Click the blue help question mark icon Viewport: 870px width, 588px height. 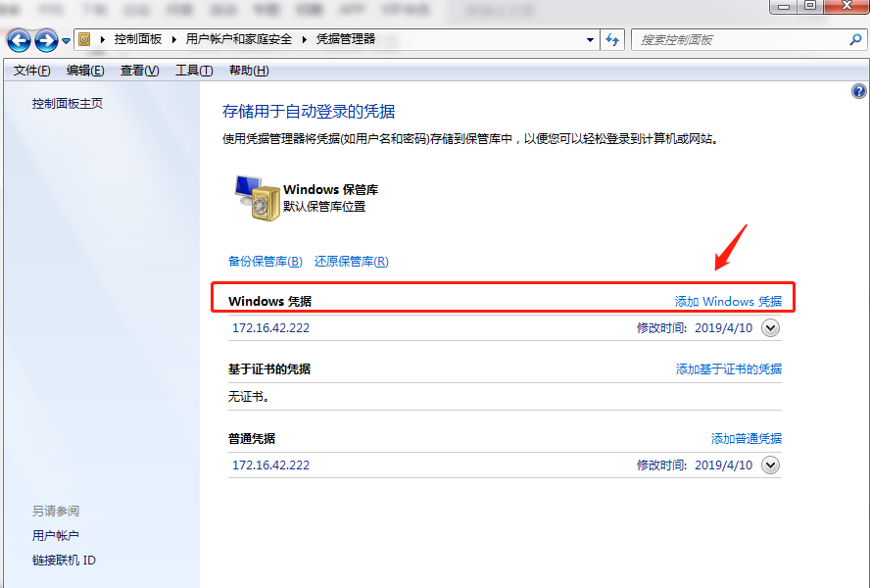click(859, 91)
